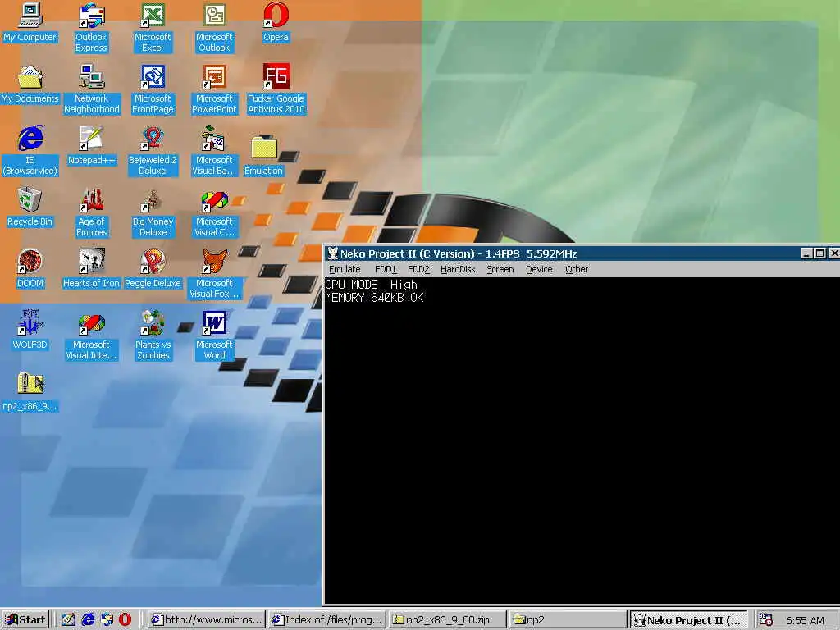840x630 pixels.
Task: Select the WOLF3D desktop icon
Action: (30, 331)
